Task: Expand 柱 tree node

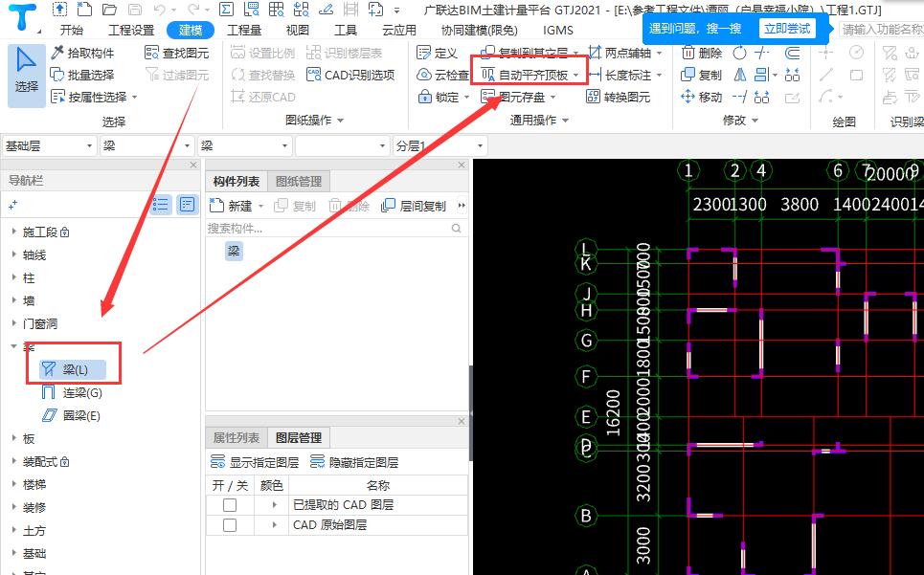Action: pyautogui.click(x=13, y=277)
